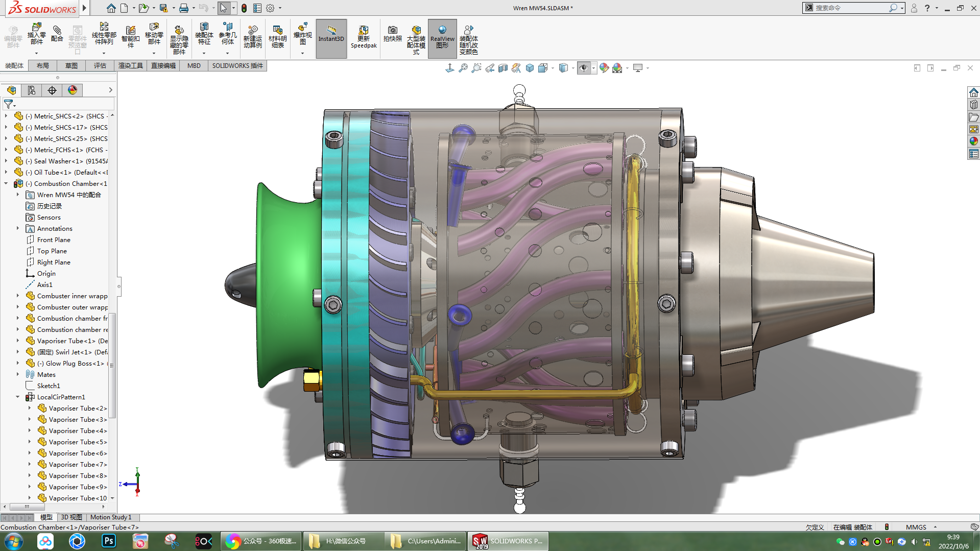Switch to the 评估 (Evaluate) ribbon tab
Image resolution: width=980 pixels, height=551 pixels.
[100, 66]
